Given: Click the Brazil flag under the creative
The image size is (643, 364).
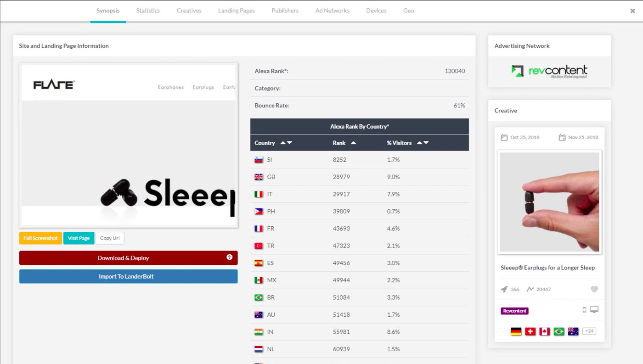Looking at the screenshot, I should [x=558, y=331].
